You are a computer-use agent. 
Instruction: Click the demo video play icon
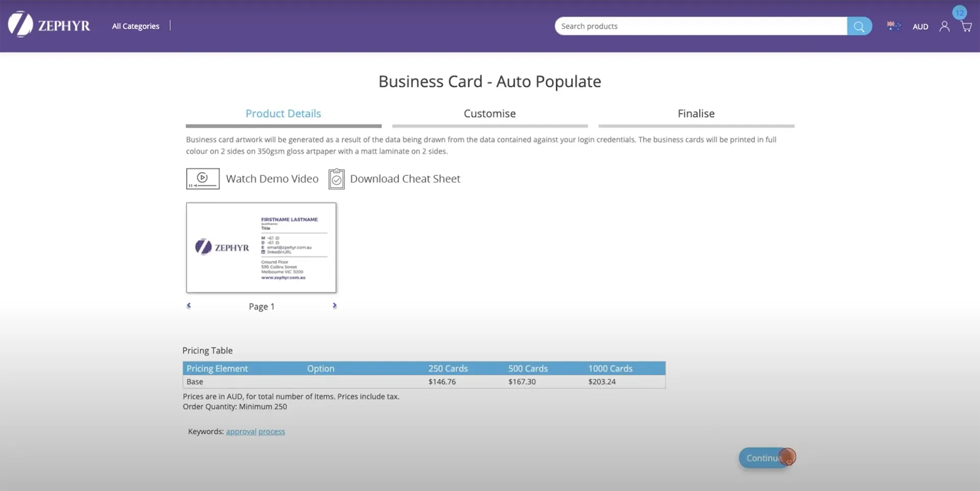[203, 179]
